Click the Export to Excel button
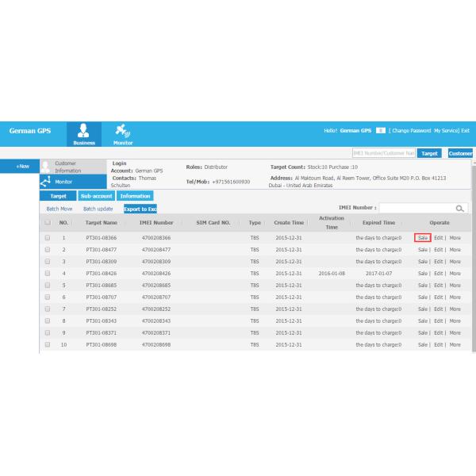This screenshot has height=476, width=476. point(140,209)
